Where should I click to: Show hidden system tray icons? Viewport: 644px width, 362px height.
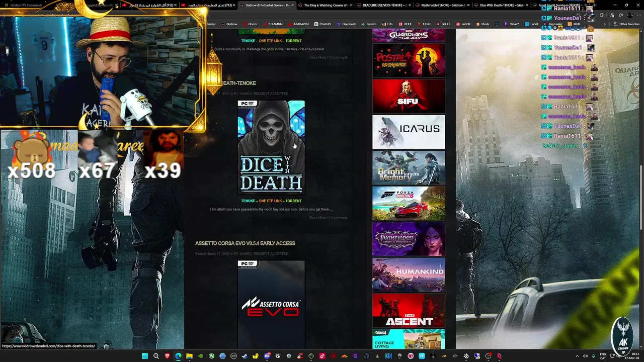577,356
